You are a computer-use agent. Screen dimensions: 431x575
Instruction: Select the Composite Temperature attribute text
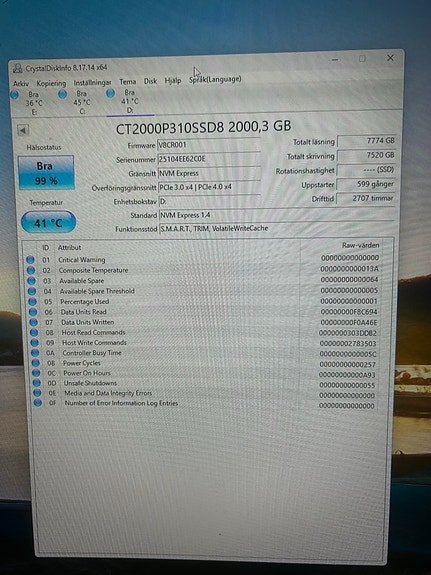[x=94, y=270]
